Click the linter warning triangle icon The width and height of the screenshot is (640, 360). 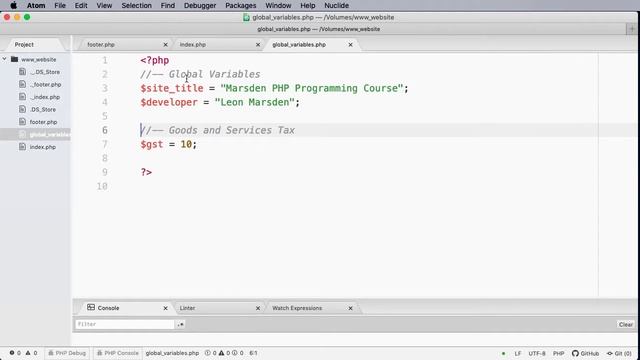[x=221, y=353]
